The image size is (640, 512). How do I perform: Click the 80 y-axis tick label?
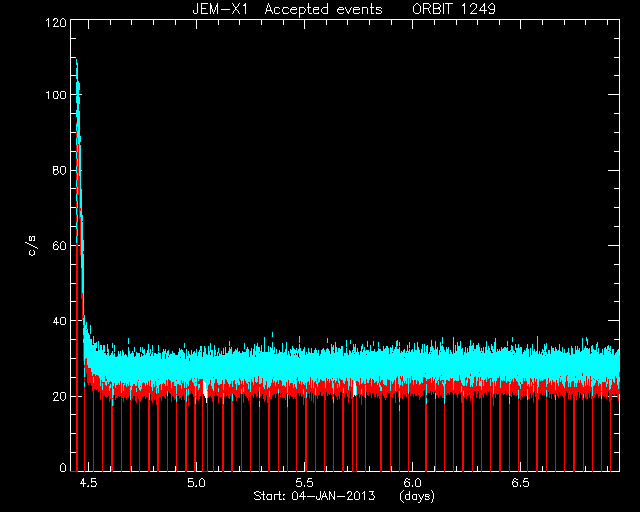click(60, 170)
